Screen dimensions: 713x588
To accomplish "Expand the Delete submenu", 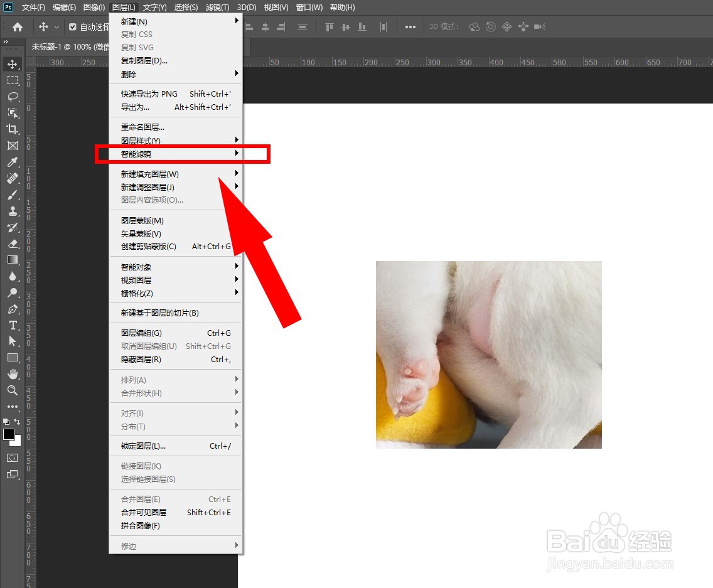I will [176, 74].
